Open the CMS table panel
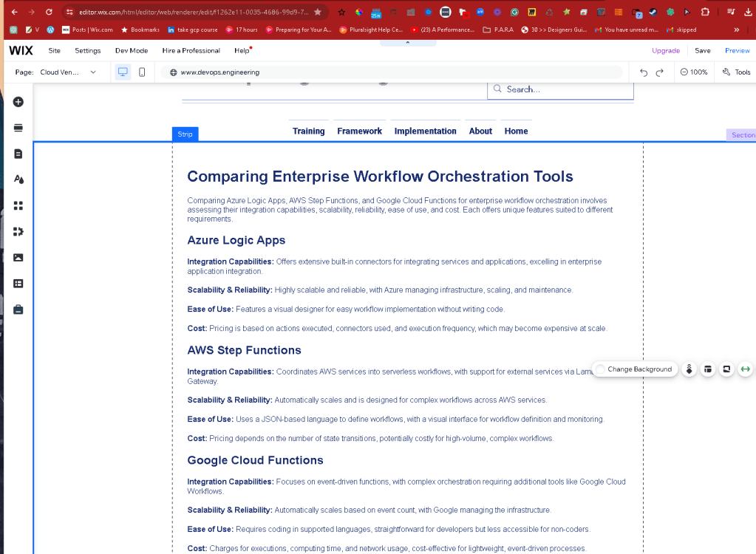The height and width of the screenshot is (554, 756). coord(18,284)
